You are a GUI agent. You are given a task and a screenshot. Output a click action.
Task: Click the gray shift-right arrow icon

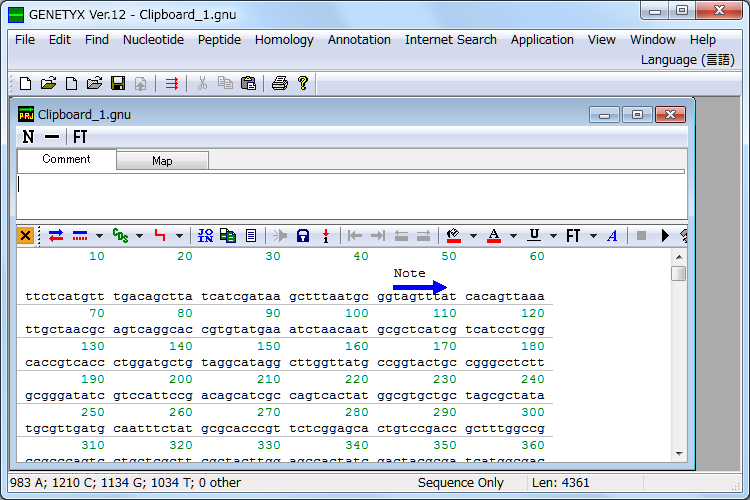(423, 235)
